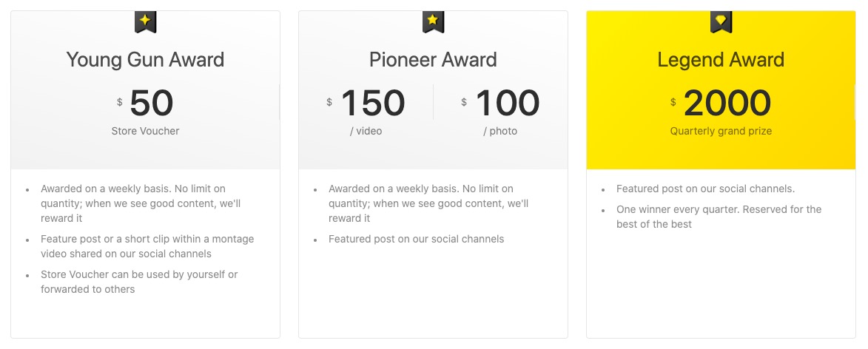Select the Pioneer Award heading
868x349 pixels.
(x=433, y=60)
